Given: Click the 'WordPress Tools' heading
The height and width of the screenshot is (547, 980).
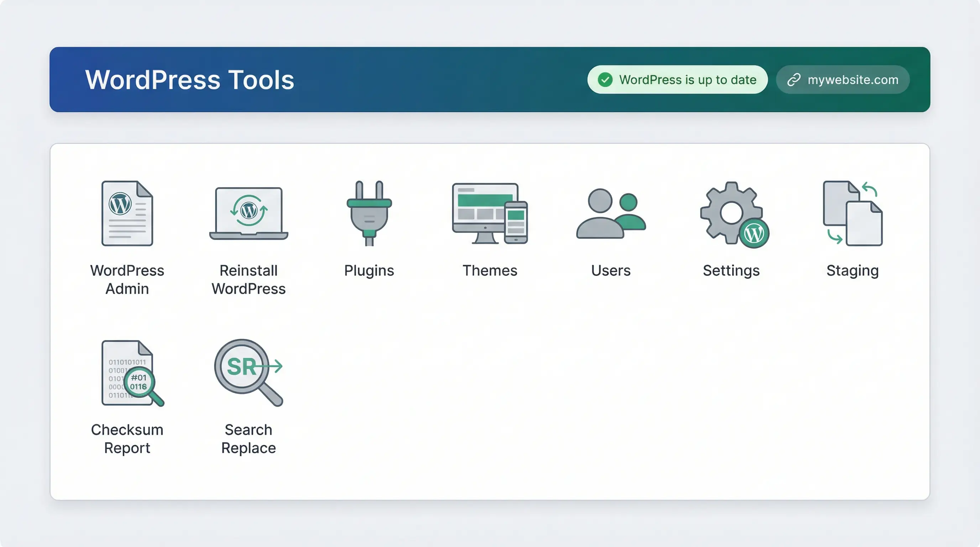Looking at the screenshot, I should point(189,80).
